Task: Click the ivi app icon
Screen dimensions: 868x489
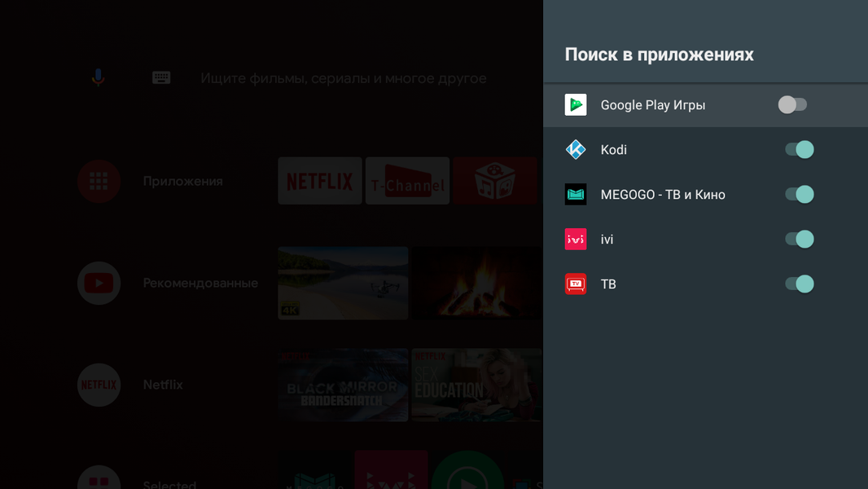Action: pos(576,240)
